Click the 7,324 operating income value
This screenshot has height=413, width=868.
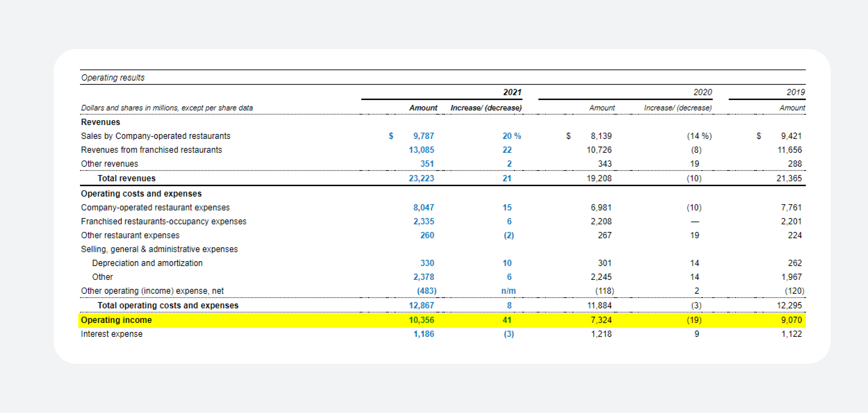[601, 320]
